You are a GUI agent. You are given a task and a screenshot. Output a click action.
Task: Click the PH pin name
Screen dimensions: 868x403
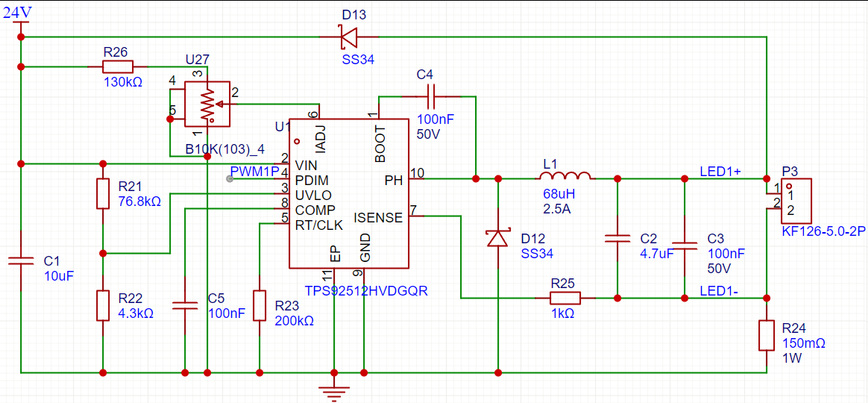[x=395, y=180]
